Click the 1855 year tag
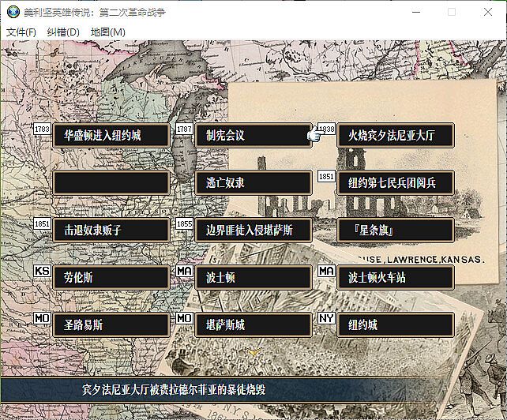Viewport: 507px width, 420px height. tap(184, 223)
